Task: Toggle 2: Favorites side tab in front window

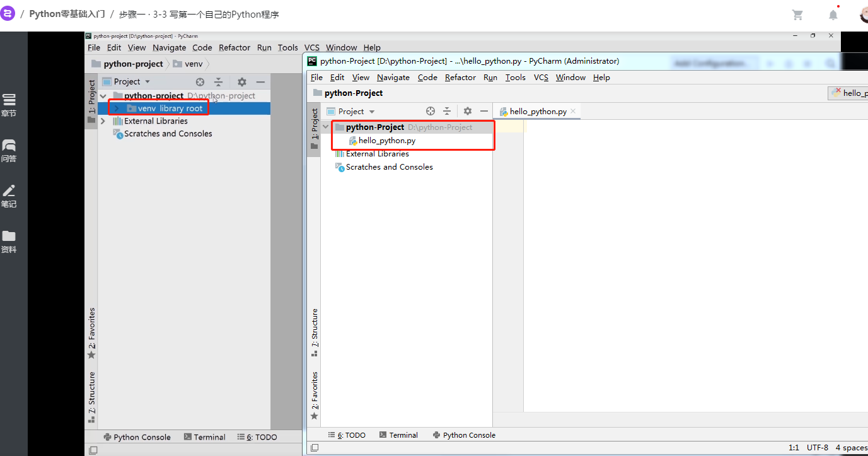Action: pos(315,395)
